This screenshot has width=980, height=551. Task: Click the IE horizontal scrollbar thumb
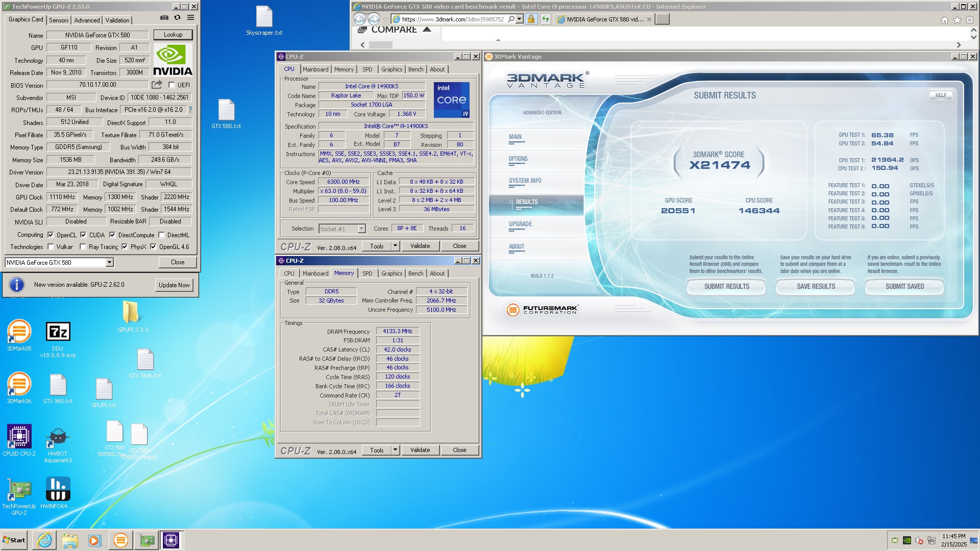click(x=381, y=45)
